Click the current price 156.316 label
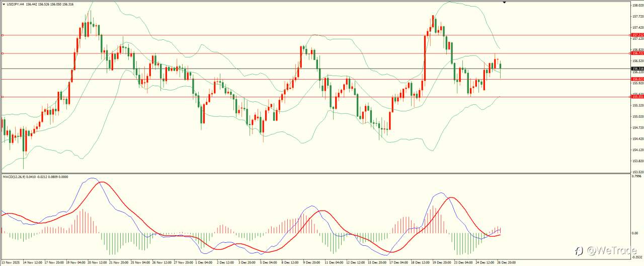The image size is (644, 266). click(637, 69)
